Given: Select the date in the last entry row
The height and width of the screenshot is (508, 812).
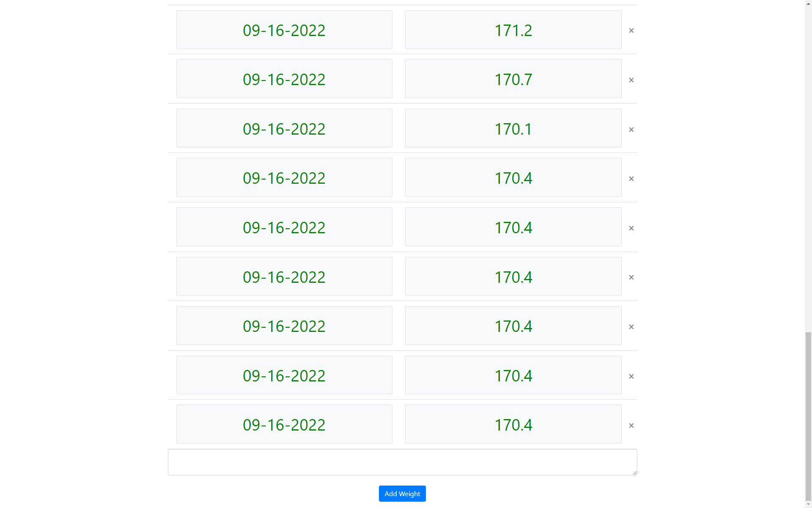Looking at the screenshot, I should [284, 424].
